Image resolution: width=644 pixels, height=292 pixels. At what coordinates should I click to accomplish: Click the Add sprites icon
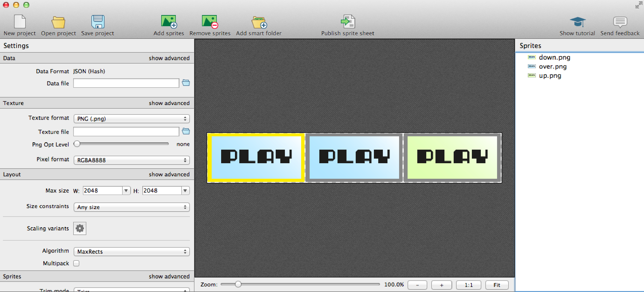coord(169,22)
